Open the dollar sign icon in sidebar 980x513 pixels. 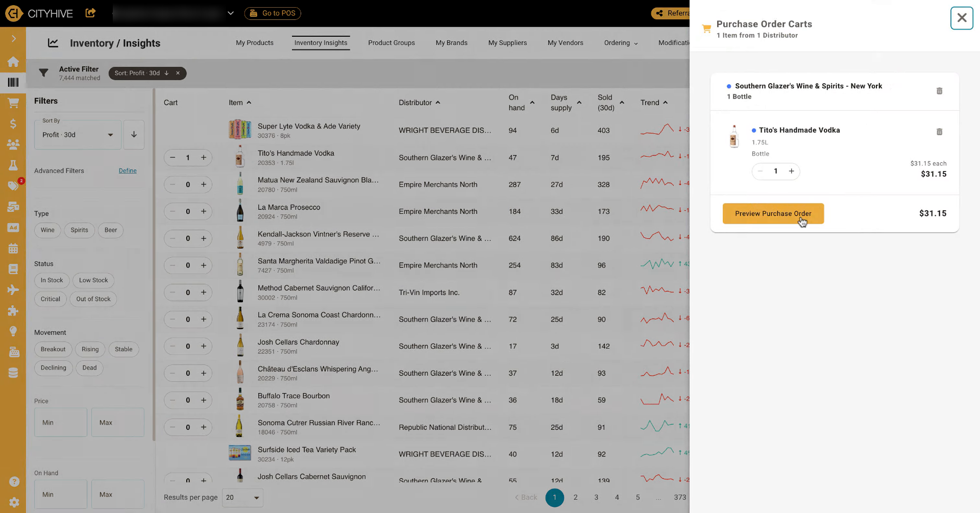(13, 124)
